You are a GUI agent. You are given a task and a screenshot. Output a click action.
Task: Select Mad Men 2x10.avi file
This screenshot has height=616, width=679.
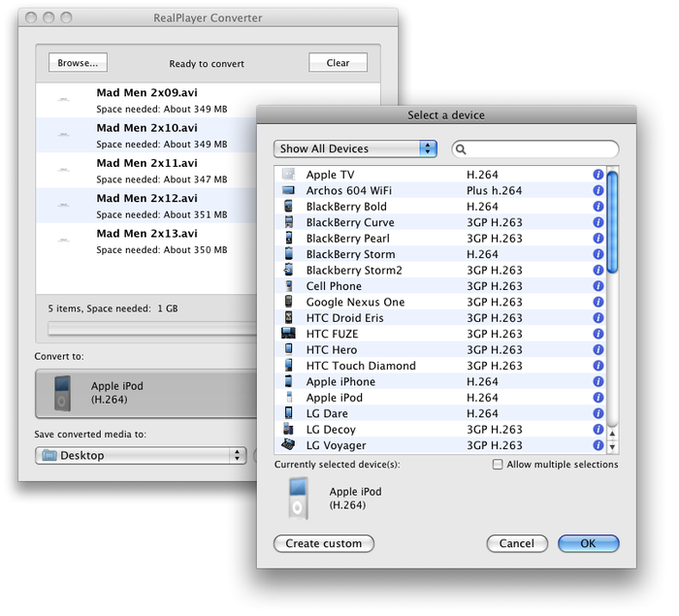pos(146,135)
